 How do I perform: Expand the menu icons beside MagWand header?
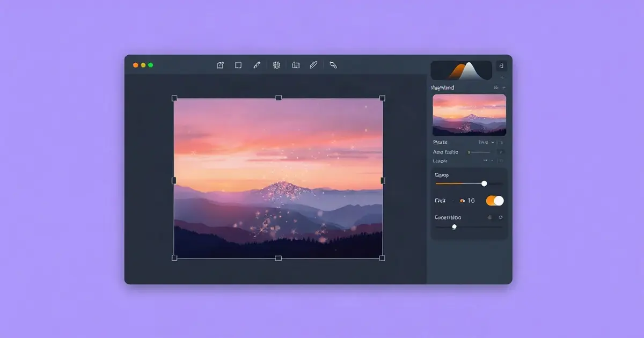(500, 87)
